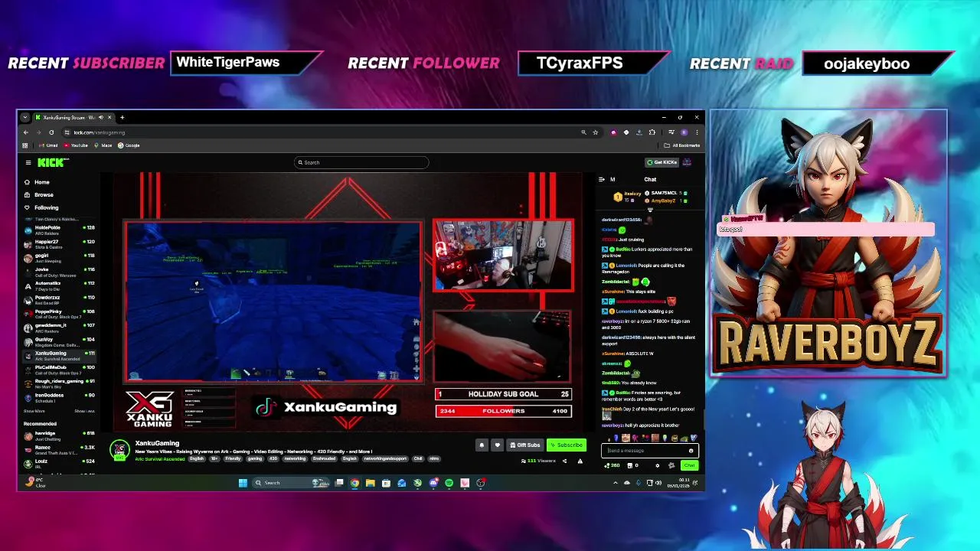Open henridge recommended channel
This screenshot has width=980, height=551.
pyautogui.click(x=60, y=435)
